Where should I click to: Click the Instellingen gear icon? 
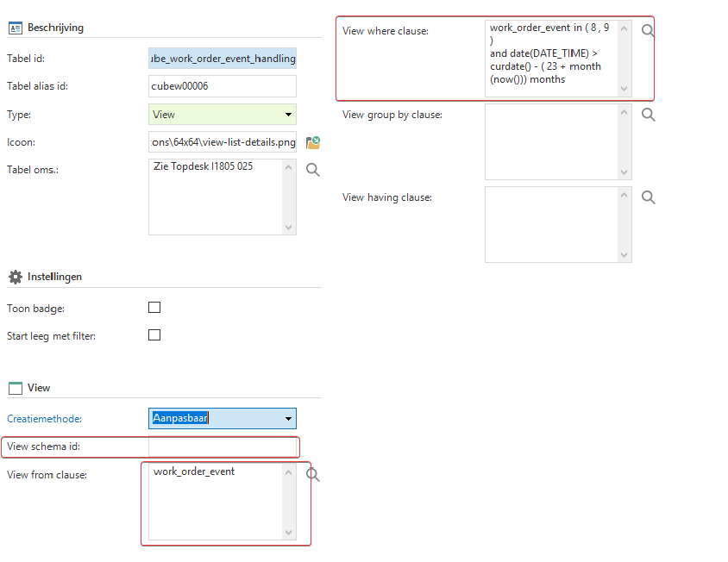pyautogui.click(x=16, y=277)
